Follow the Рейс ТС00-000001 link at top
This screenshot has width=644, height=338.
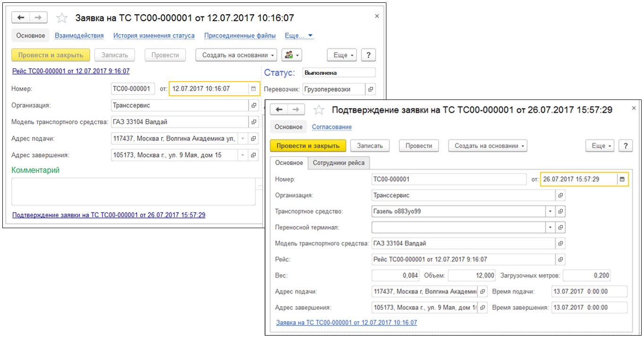click(70, 71)
